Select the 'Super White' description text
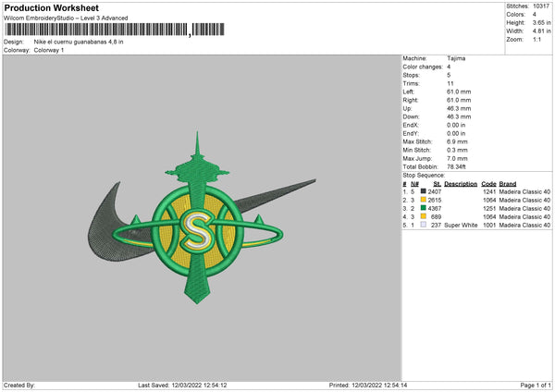The height and width of the screenshot is (392, 555). tap(461, 226)
